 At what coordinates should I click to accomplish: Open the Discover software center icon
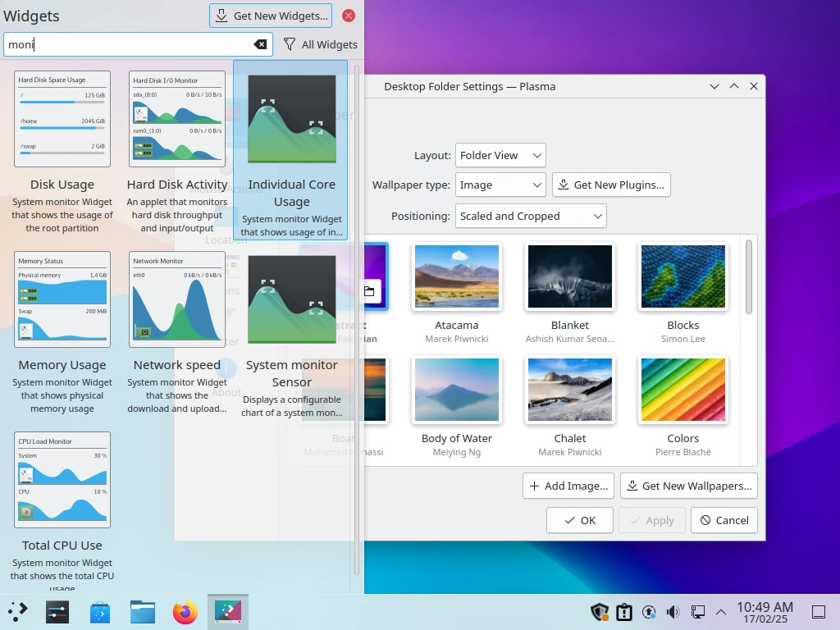pos(99,612)
